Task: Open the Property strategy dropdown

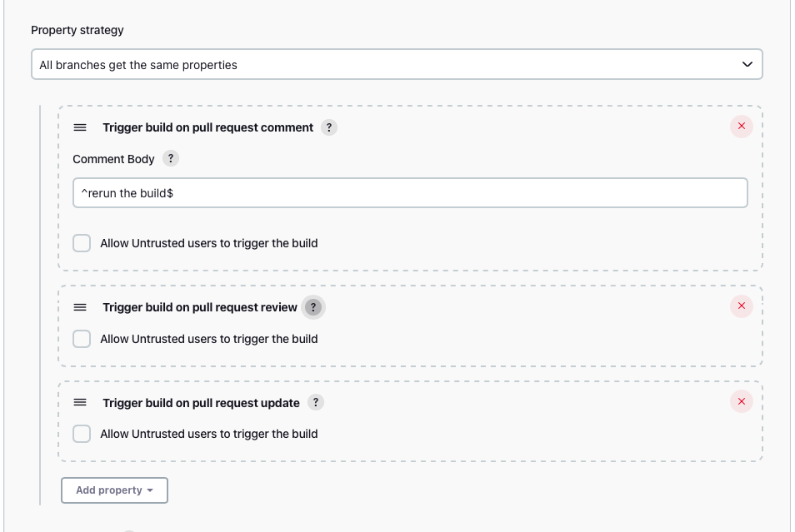Action: click(397, 64)
